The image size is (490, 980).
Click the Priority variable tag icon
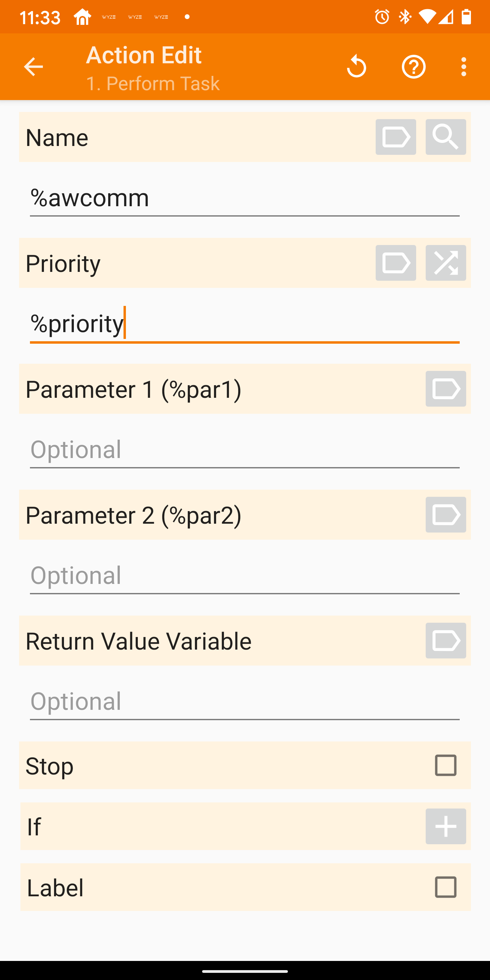pos(396,263)
